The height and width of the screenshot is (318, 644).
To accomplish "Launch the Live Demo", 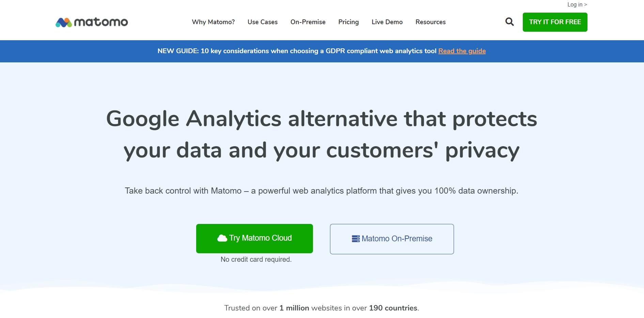I will [x=387, y=22].
